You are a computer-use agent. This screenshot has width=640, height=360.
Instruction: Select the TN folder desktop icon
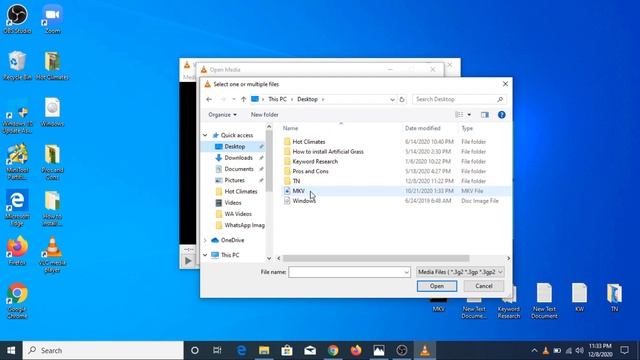[614, 297]
